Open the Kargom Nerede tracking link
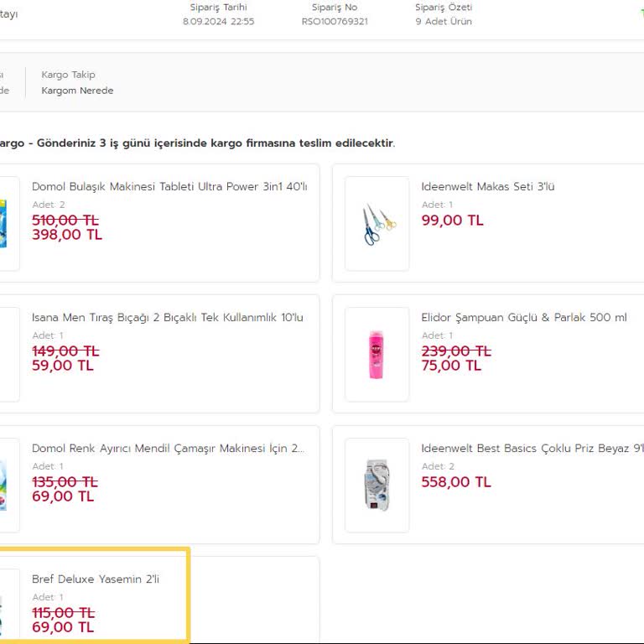This screenshot has width=644, height=644. (77, 91)
